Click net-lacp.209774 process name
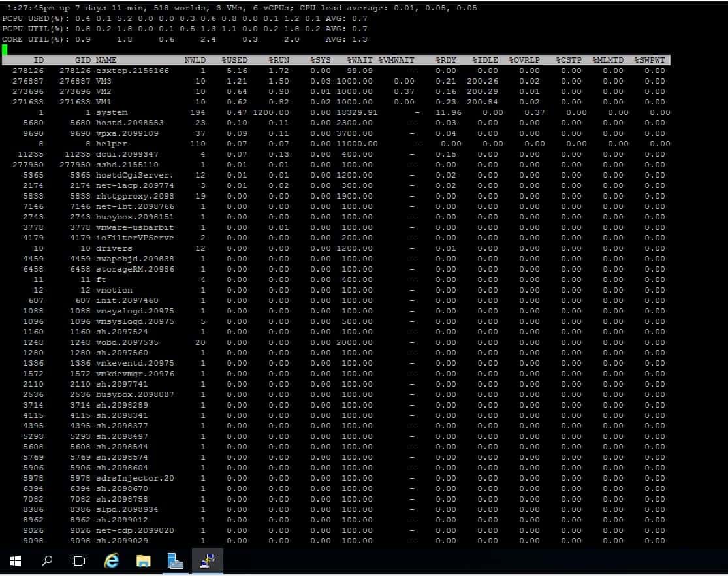728x576 pixels. click(135, 186)
